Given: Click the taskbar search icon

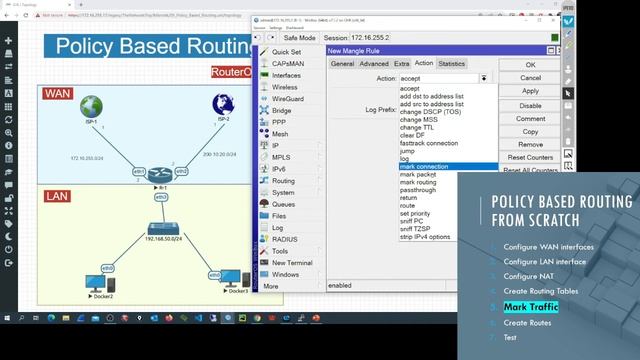Looking at the screenshot, I should pyautogui.click(x=21, y=318).
